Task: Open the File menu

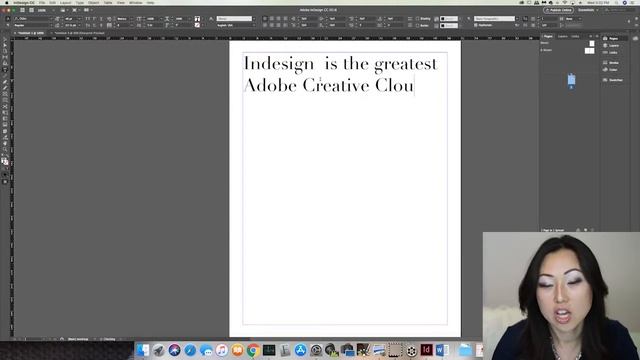Action: 42,2
